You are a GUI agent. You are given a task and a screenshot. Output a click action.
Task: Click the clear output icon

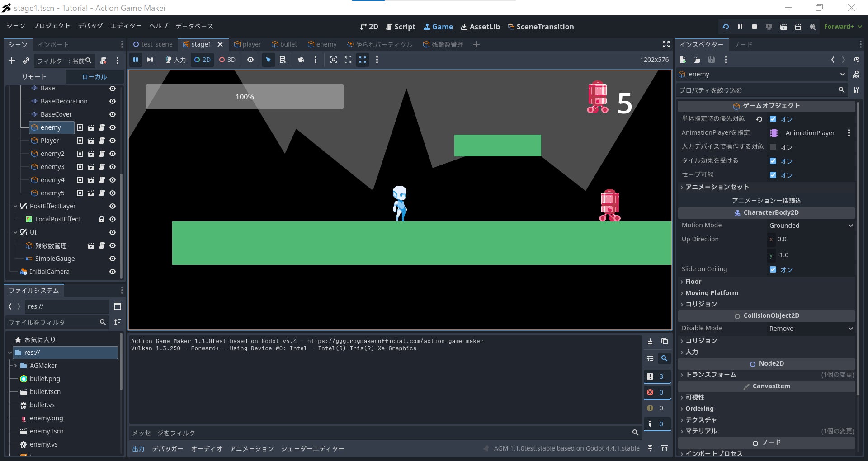[x=650, y=341]
